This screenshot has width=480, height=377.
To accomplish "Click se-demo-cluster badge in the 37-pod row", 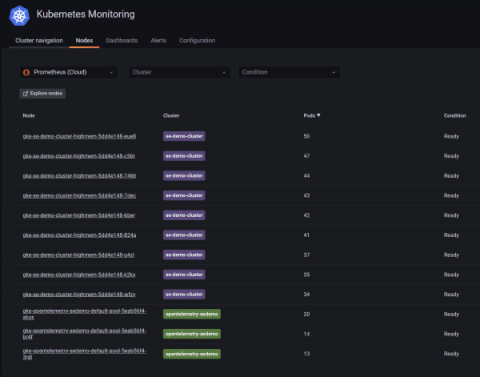I will point(184,255).
